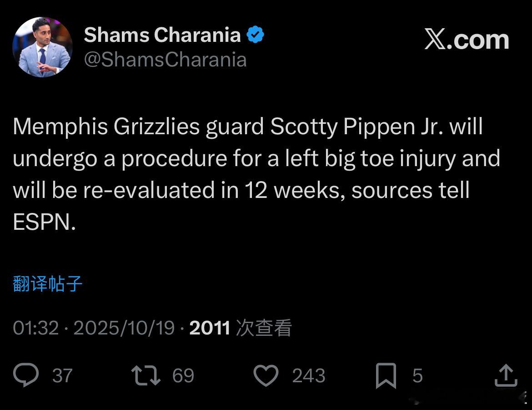Screen dimensions: 532x410
Task: Open the share menu via upload arrow icon
Action: click(x=506, y=375)
